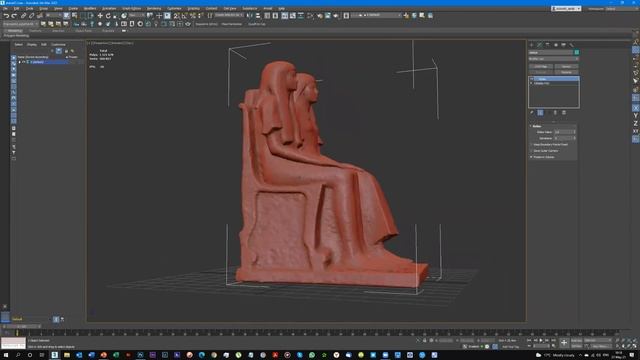Activate the Select and Scale tool
This screenshot has height=360, width=640.
pyautogui.click(x=116, y=16)
